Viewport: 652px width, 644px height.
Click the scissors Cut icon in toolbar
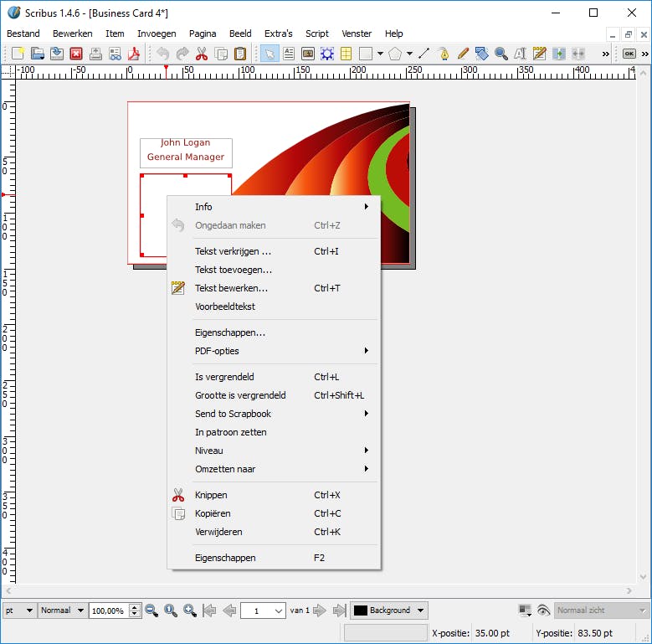pos(202,54)
